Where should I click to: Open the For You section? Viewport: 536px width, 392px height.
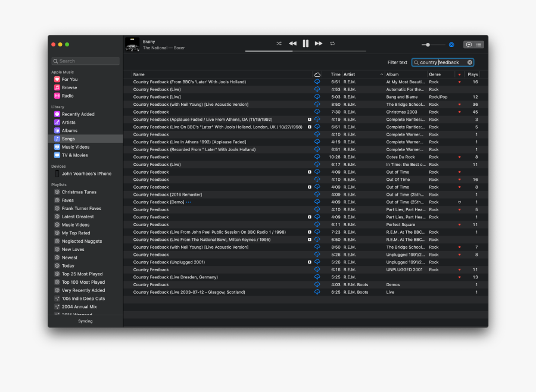coord(70,79)
